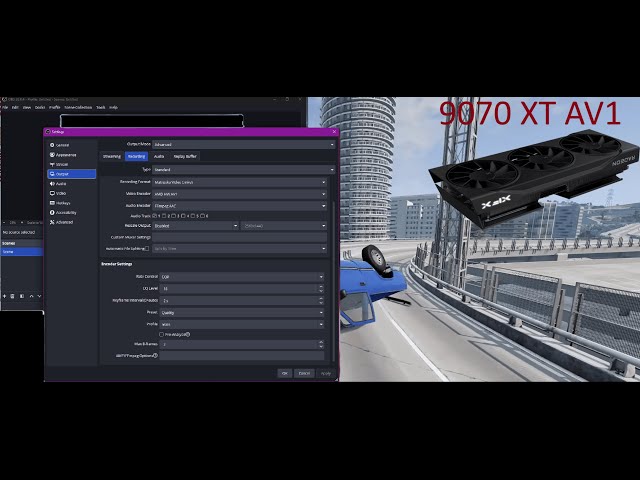The height and width of the screenshot is (480, 640).
Task: Remove the scene with the trash icon
Action: [x=12, y=296]
